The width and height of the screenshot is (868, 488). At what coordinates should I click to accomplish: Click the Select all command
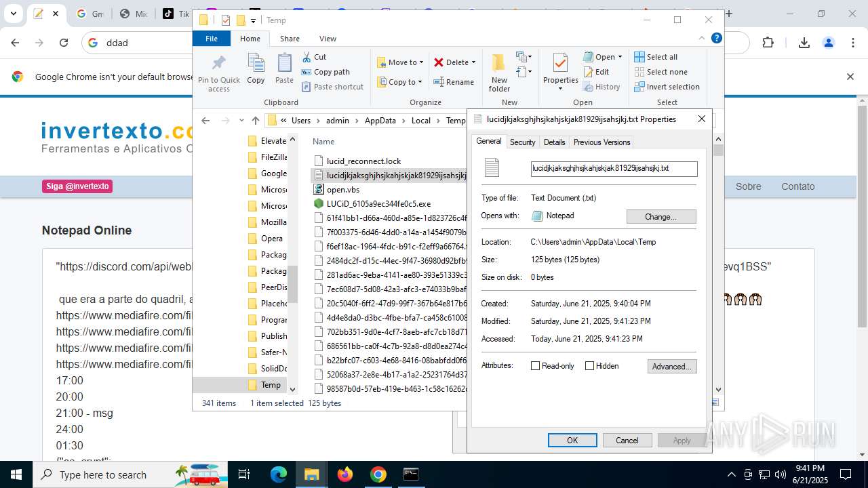656,57
